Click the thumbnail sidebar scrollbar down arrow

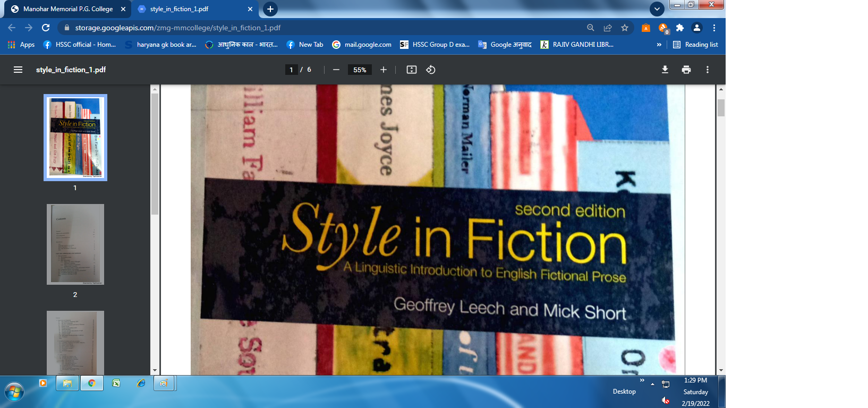pos(155,370)
